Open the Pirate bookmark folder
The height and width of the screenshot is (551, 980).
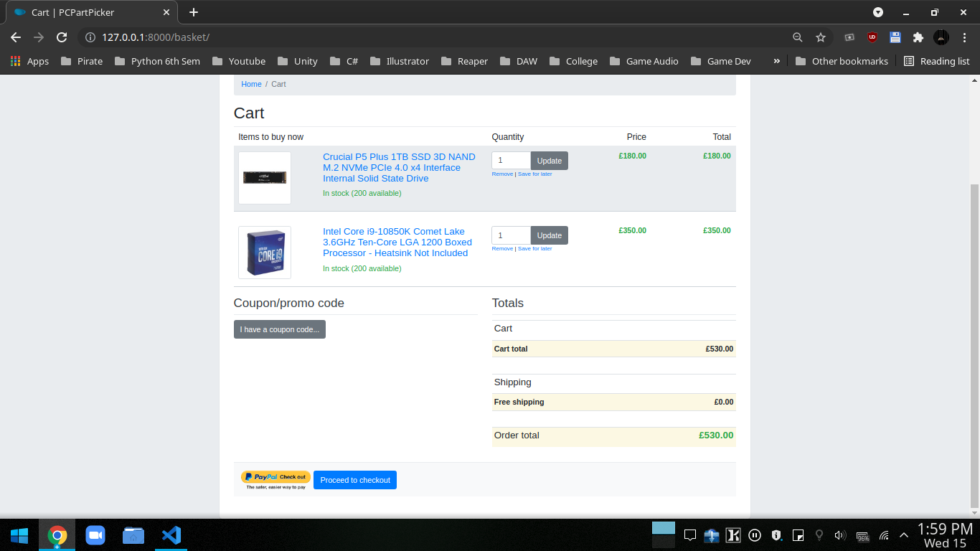click(x=82, y=61)
